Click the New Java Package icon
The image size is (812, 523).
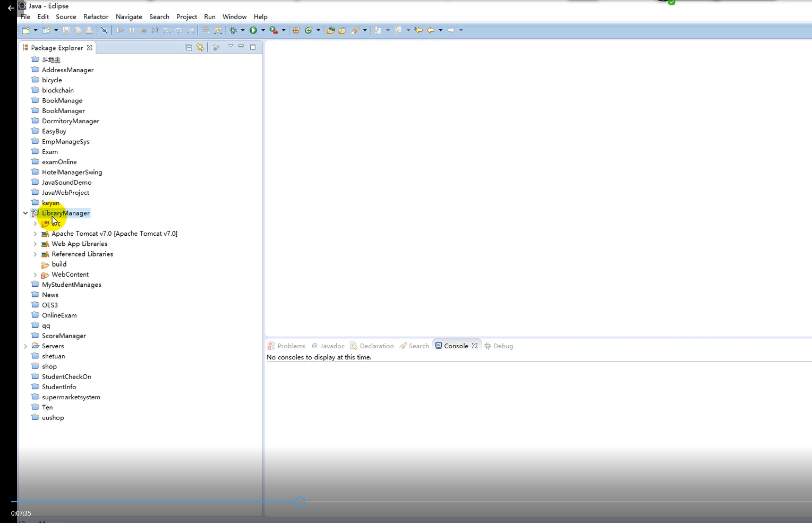[296, 30]
